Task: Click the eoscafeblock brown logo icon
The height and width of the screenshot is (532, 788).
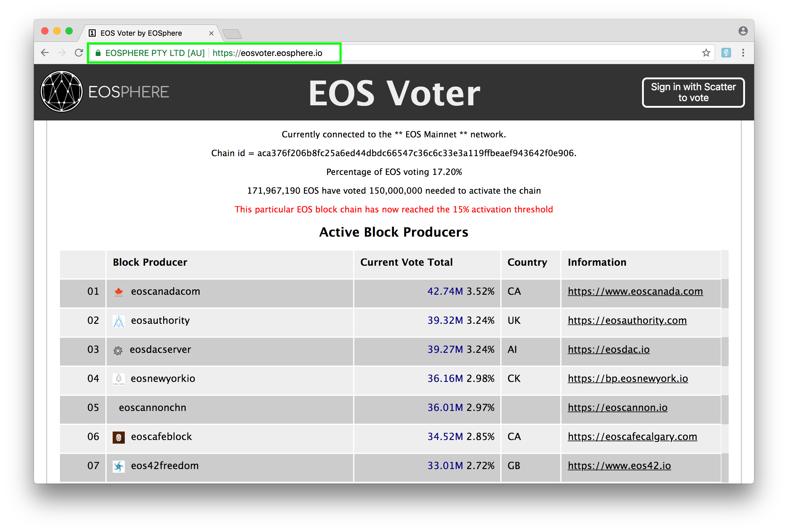Action: [118, 438]
